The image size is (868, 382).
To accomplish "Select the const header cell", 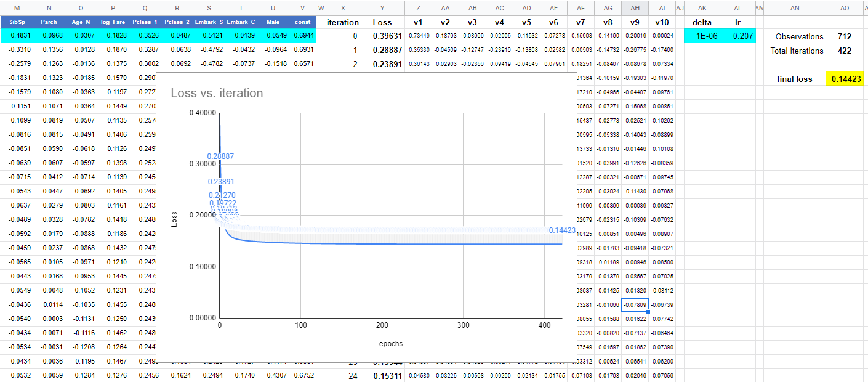I will pyautogui.click(x=303, y=22).
